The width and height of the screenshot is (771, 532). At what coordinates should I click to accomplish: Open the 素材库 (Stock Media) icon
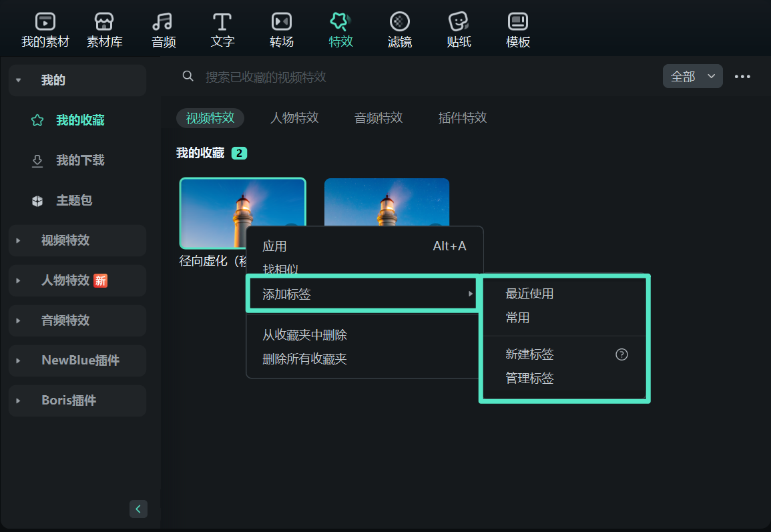103,28
